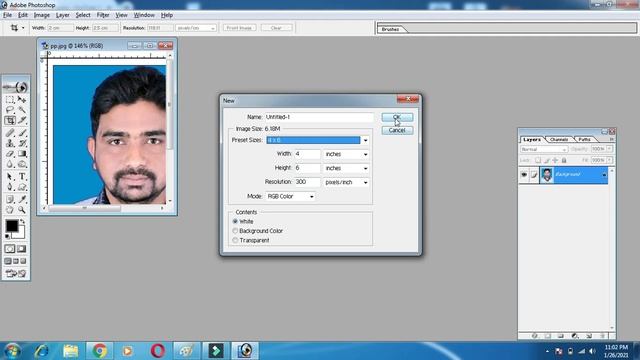Open Height units dropdown in New dialog
Image resolution: width=640 pixels, height=360 pixels.
point(365,168)
